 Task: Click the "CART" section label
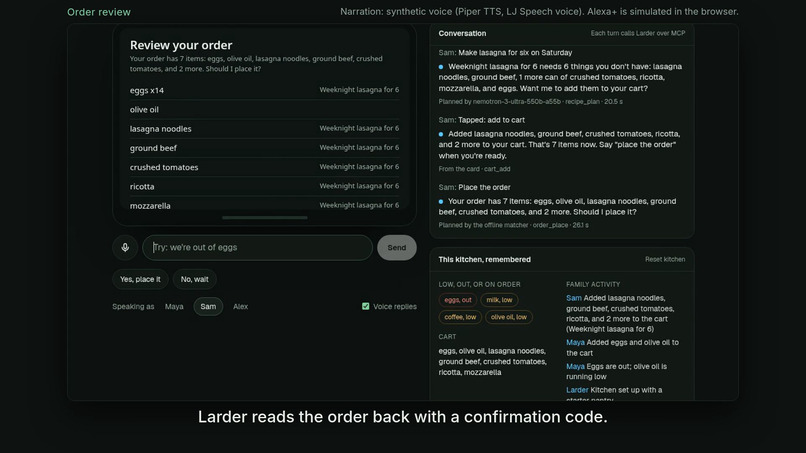(447, 337)
